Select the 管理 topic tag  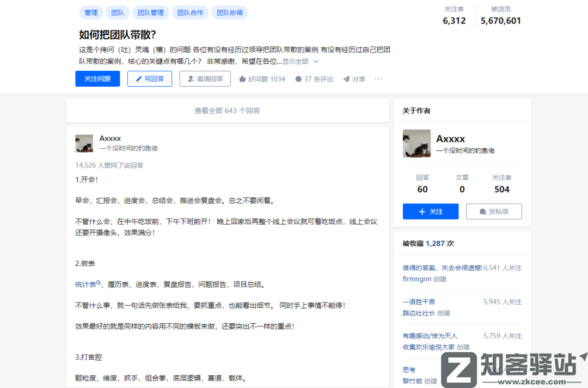(91, 13)
